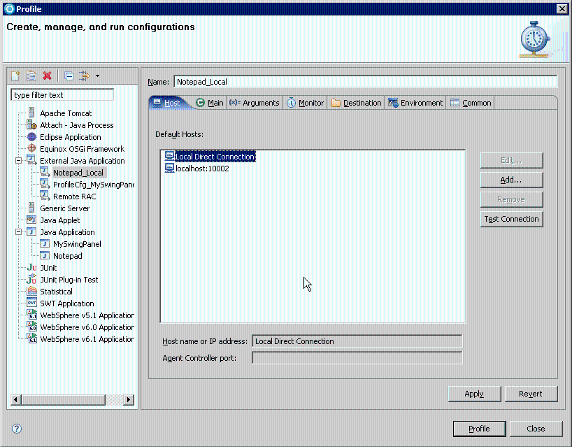This screenshot has height=447, width=572.
Task: Switch to the Monitor tab
Action: [x=305, y=103]
